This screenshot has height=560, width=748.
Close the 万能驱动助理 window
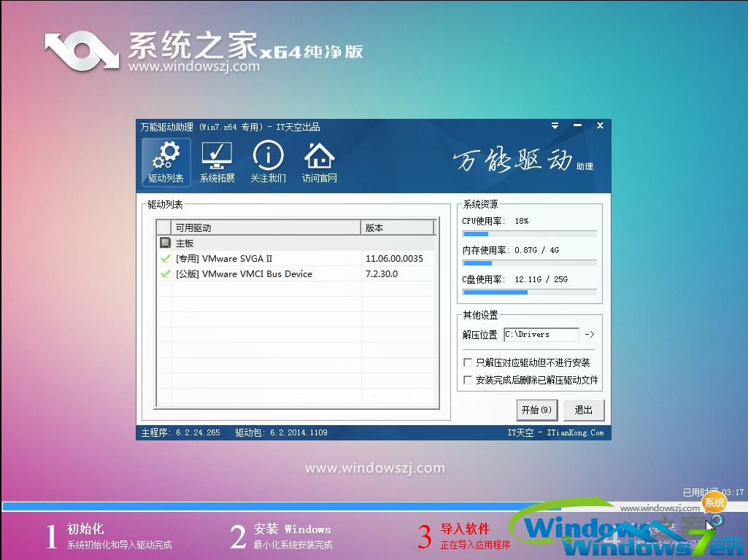(x=600, y=126)
